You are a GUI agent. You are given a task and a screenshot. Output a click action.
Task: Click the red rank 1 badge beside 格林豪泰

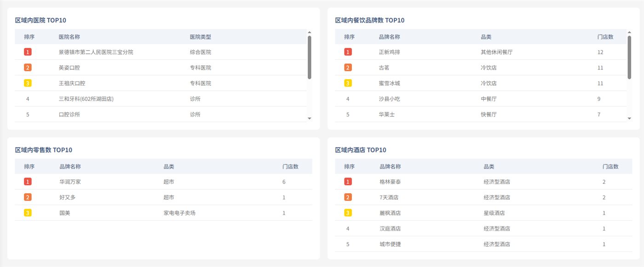[348, 182]
